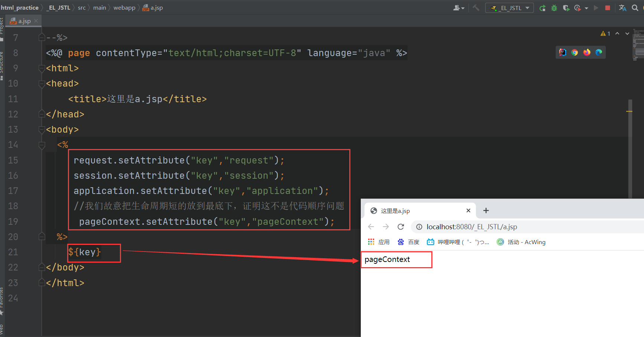Open a.jsp in Chrome from editor popup
The image size is (644, 337).
pos(575,52)
